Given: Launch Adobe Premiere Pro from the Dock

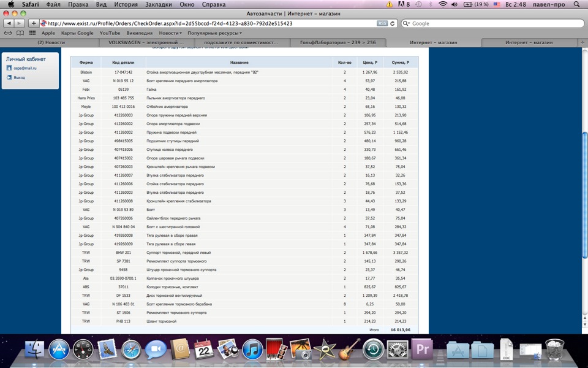Looking at the screenshot, I should (422, 350).
